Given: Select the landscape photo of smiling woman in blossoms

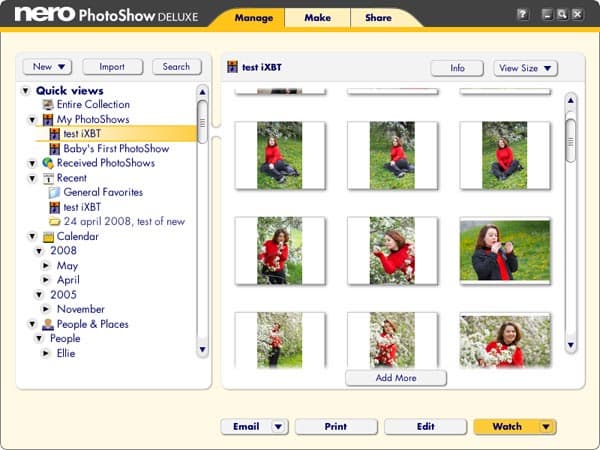Looking at the screenshot, I should click(x=505, y=341).
